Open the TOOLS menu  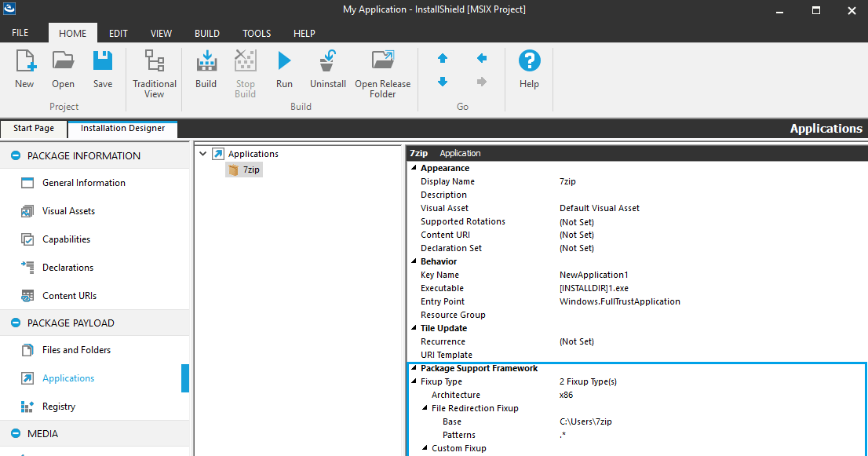[x=256, y=33]
